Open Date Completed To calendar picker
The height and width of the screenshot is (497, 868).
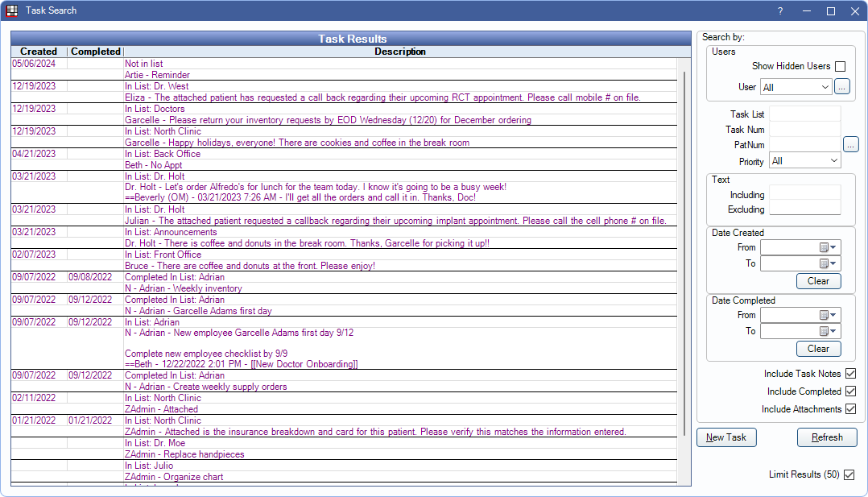(828, 331)
